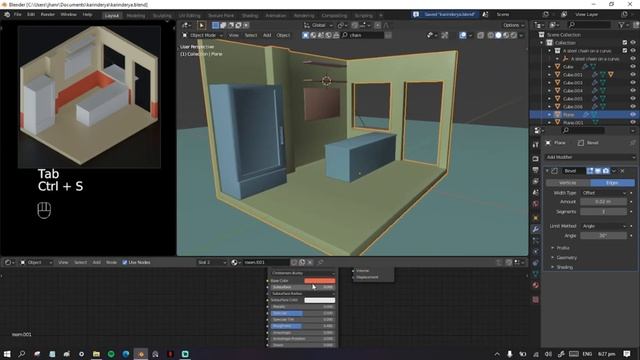Open the File menu
The width and height of the screenshot is (640, 360).
(18, 14)
